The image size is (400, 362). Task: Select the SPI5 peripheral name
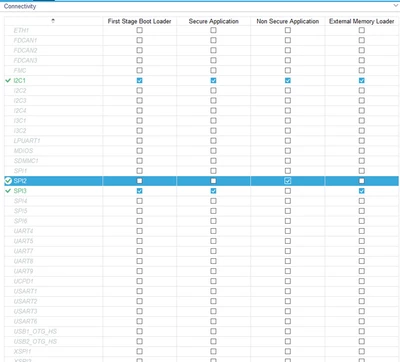tap(20, 211)
